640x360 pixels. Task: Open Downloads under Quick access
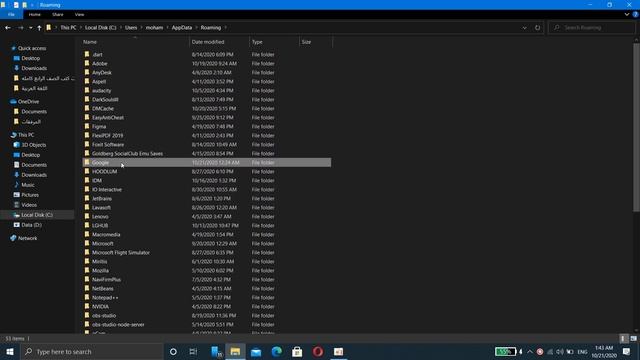click(x=34, y=68)
